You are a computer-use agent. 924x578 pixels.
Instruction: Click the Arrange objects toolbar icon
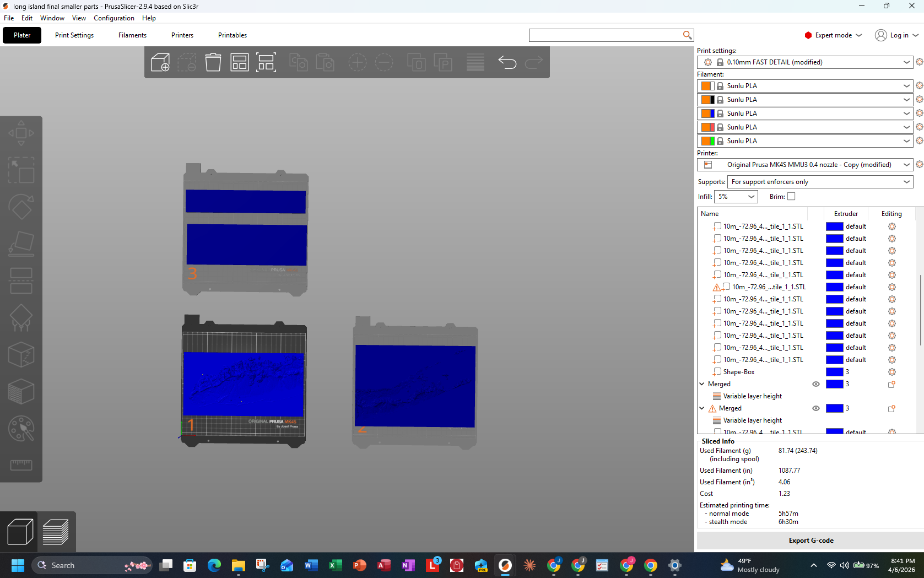[240, 62]
